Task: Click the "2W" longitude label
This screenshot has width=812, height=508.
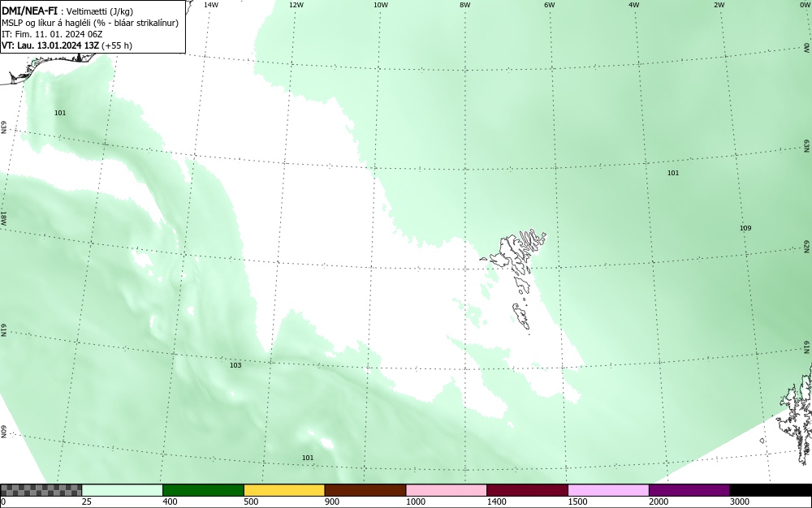Action: [x=719, y=5]
